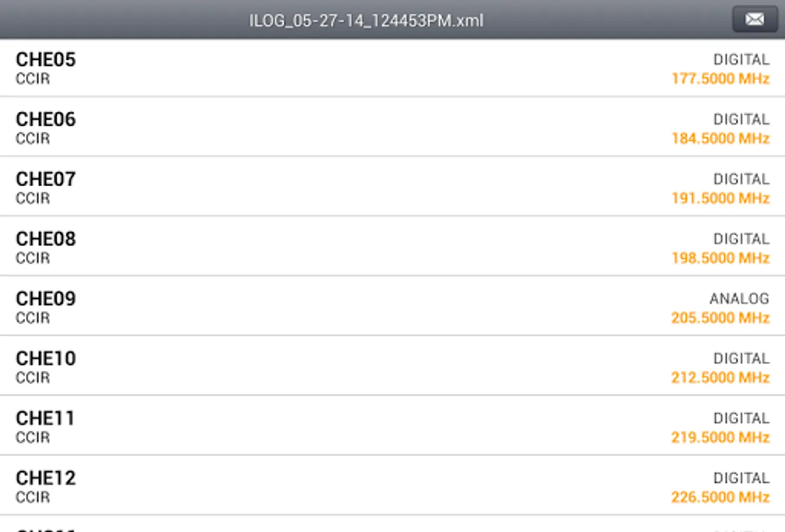
Task: Click the ANALOG label on CHE09
Action: (739, 299)
